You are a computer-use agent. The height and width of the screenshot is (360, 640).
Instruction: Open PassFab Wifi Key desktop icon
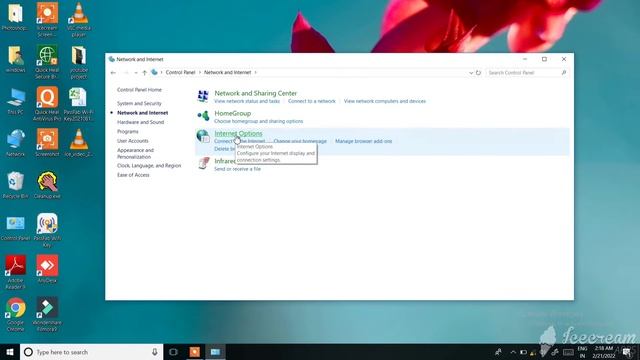47,230
